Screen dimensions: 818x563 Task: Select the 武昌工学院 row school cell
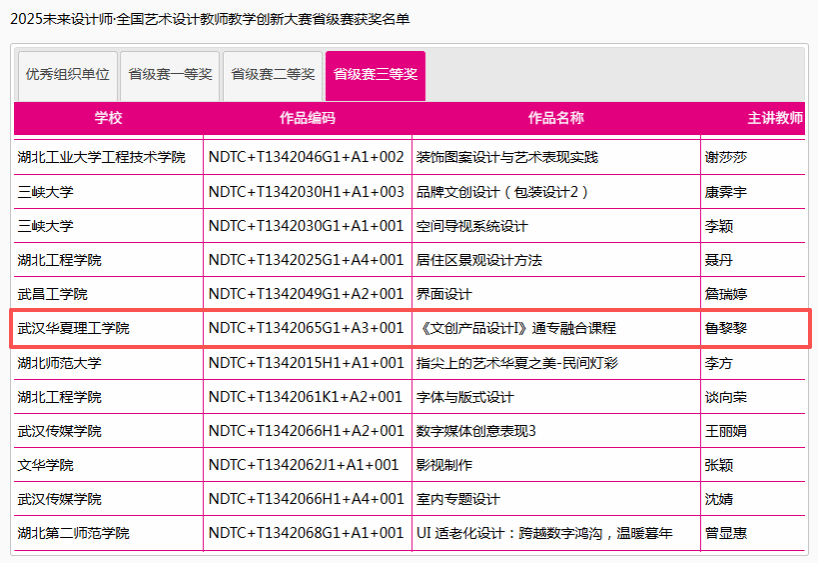point(52,294)
